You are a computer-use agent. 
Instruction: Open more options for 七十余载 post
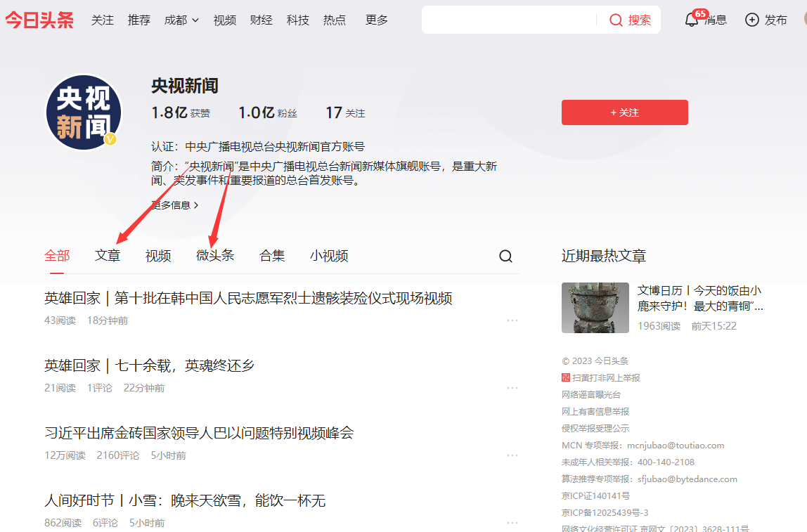tap(512, 388)
